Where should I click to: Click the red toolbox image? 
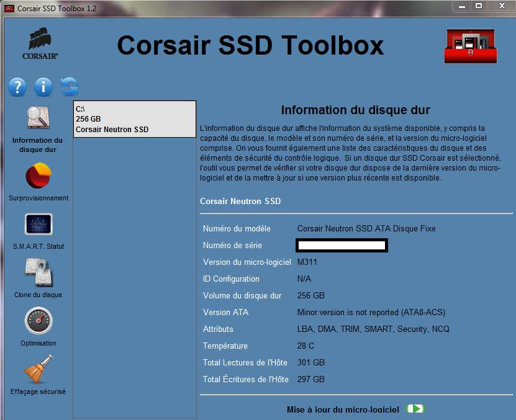471,46
